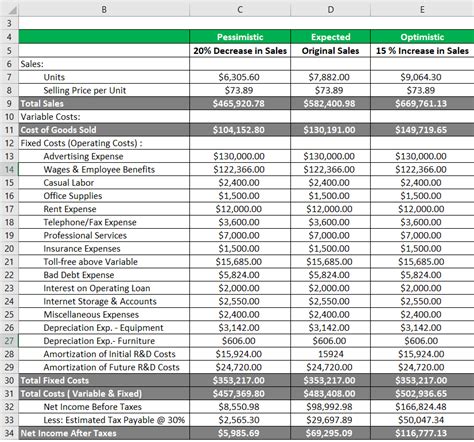Click 'Fixed Costs (Operating Costs) :' label
Image resolution: width=474 pixels, height=442 pixels.
pyautogui.click(x=82, y=143)
